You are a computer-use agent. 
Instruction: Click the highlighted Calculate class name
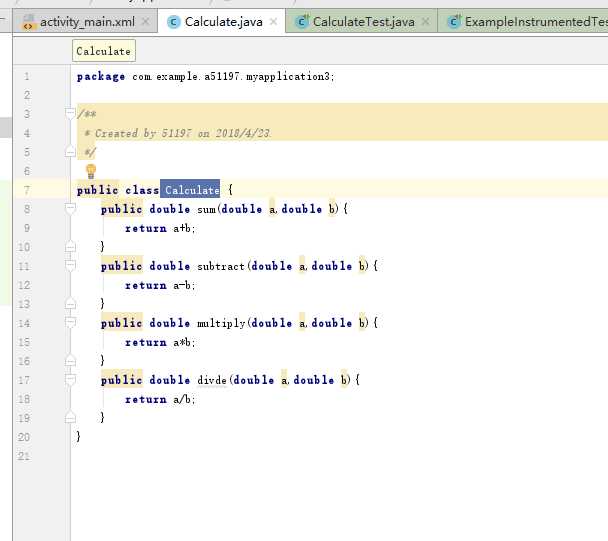190,190
